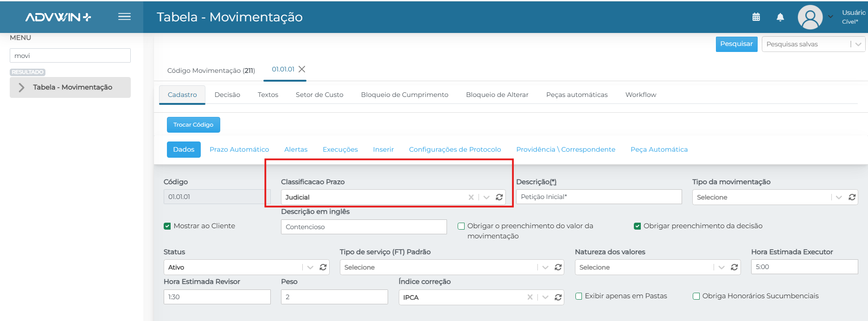
Task: Click the Trocar Código button
Action: point(193,125)
